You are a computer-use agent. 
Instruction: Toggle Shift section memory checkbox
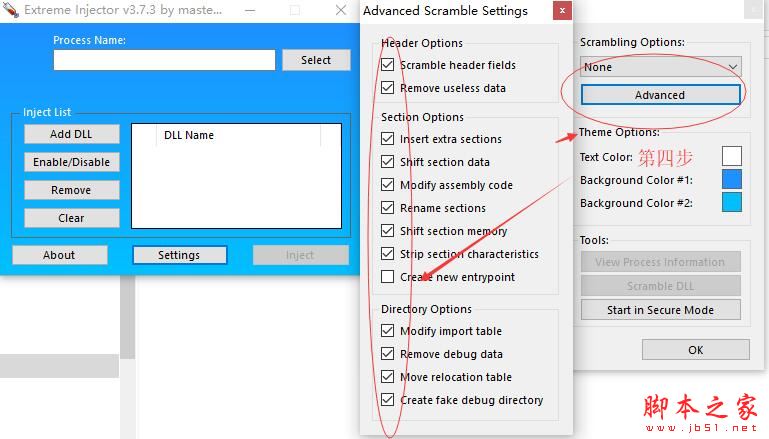(387, 231)
